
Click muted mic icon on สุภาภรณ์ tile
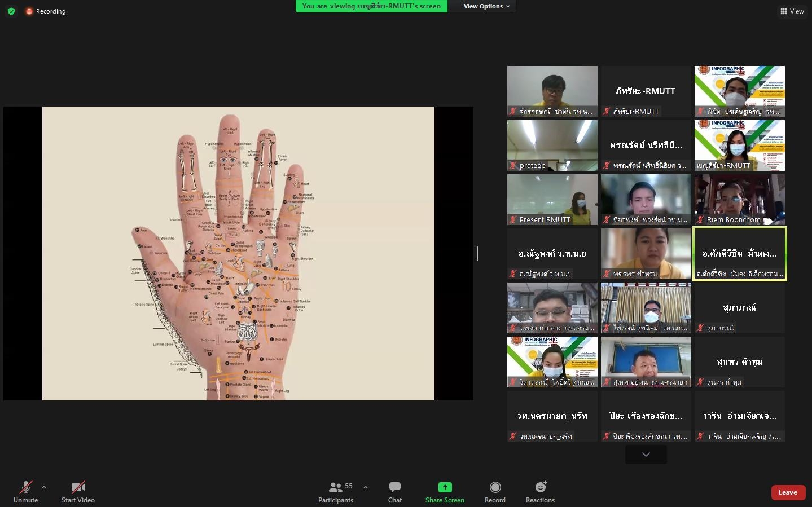(700, 328)
